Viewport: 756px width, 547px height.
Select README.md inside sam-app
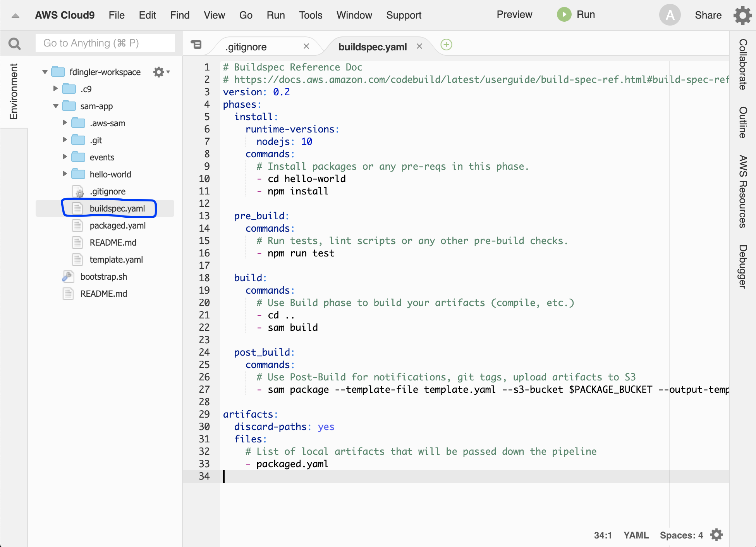coord(113,243)
